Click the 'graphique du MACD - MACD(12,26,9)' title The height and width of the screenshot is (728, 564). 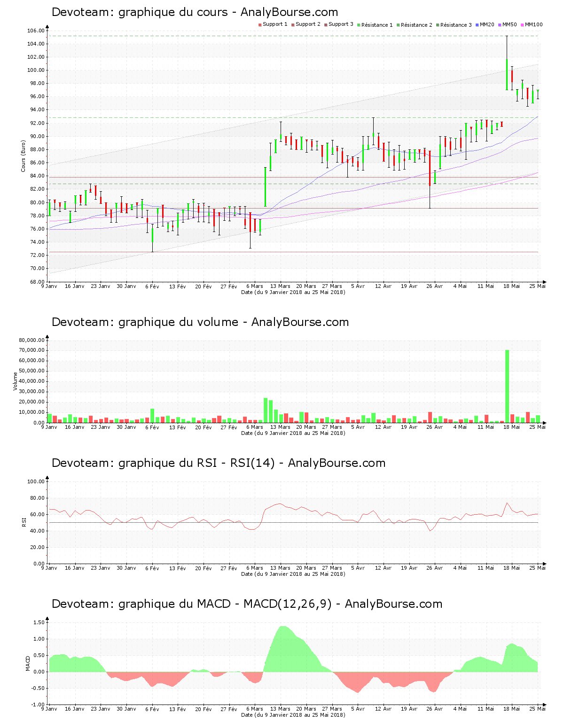tap(247, 604)
